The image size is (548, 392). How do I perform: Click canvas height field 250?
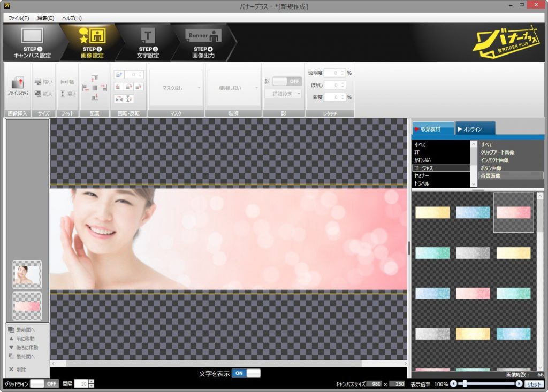[398, 383]
